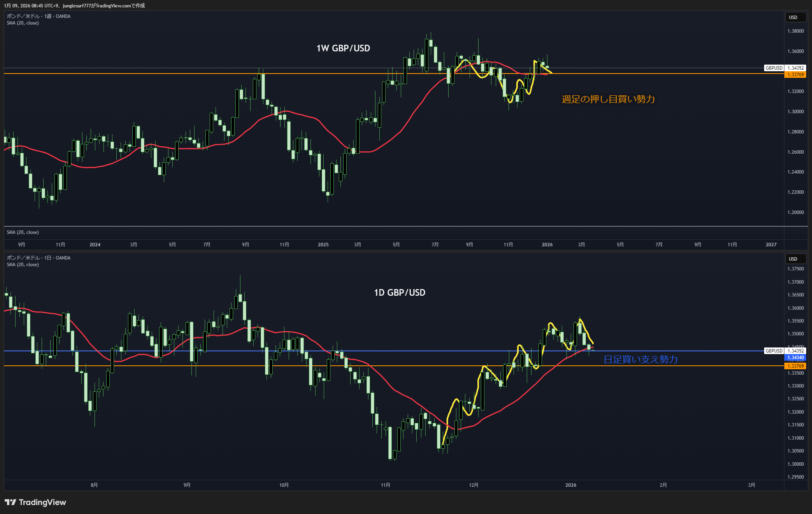Select the SMA (20, close) legend in daily chart

23,265
